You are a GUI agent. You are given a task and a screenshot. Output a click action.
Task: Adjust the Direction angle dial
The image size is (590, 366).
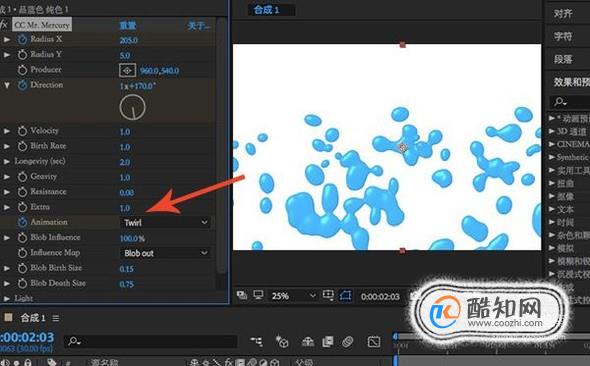pyautogui.click(x=132, y=107)
